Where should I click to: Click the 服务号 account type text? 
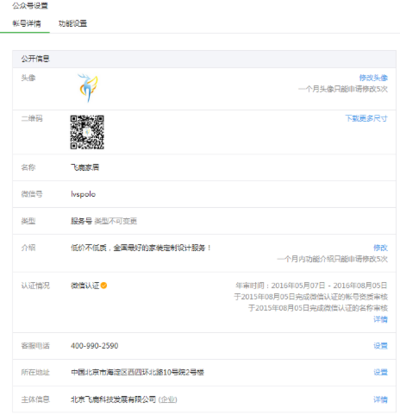81,221
